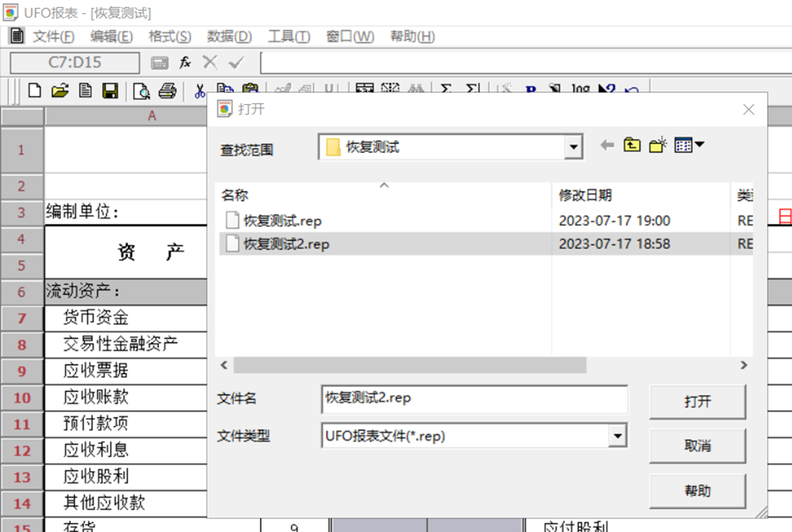The height and width of the screenshot is (532, 792).
Task: Expand the 查找范围 folder dropdown
Action: click(573, 147)
